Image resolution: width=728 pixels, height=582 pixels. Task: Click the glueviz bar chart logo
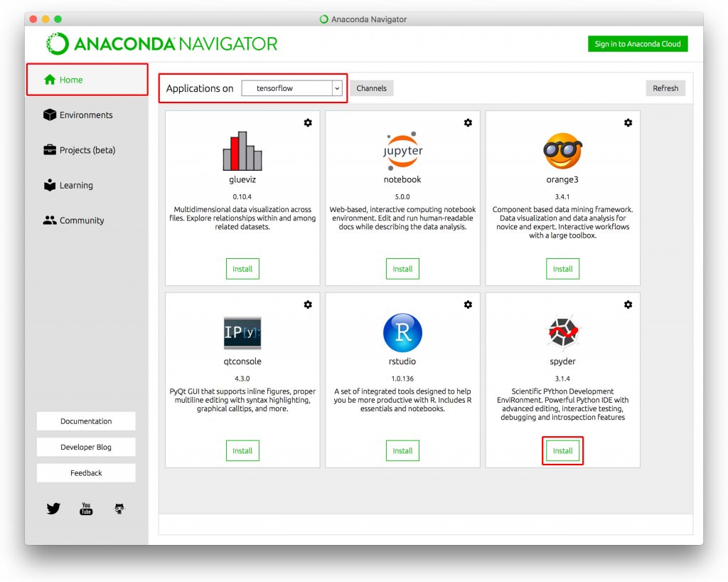(x=242, y=151)
